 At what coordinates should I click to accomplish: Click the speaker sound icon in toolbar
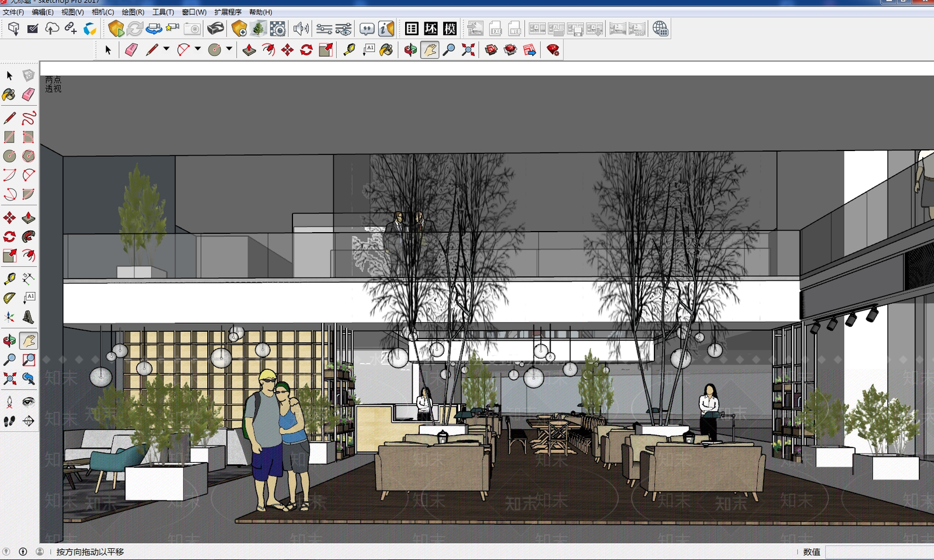click(x=301, y=29)
